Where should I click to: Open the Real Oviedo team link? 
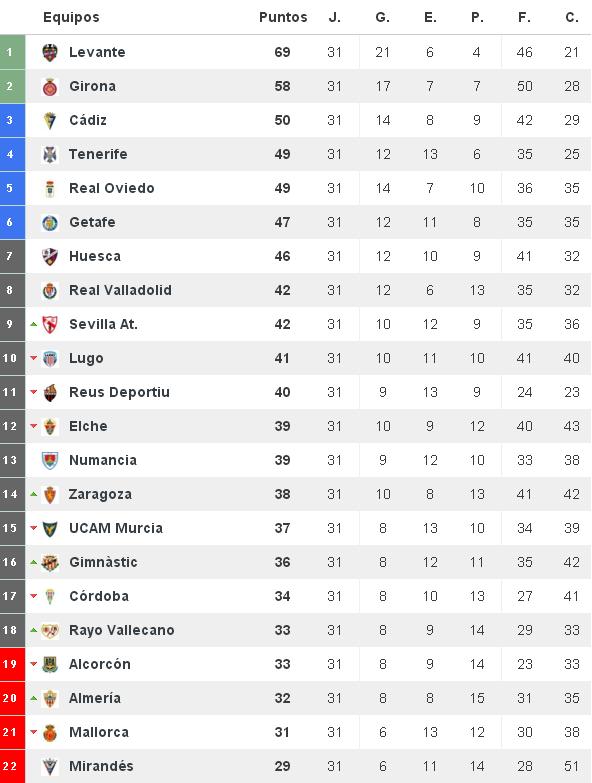(x=112, y=188)
